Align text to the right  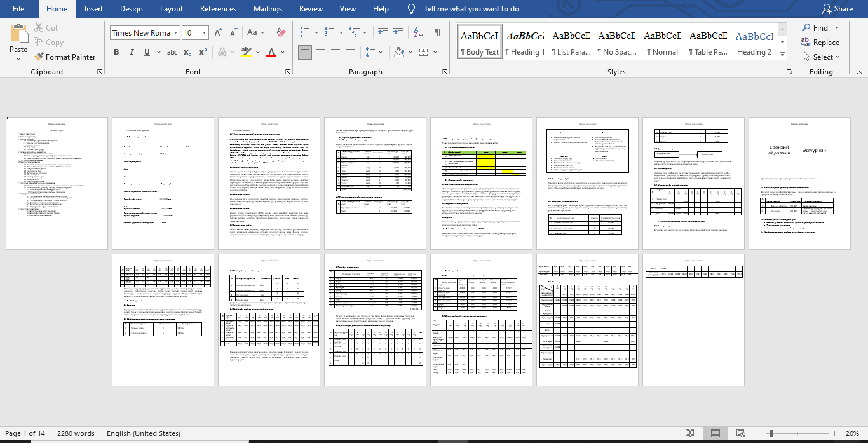click(336, 52)
